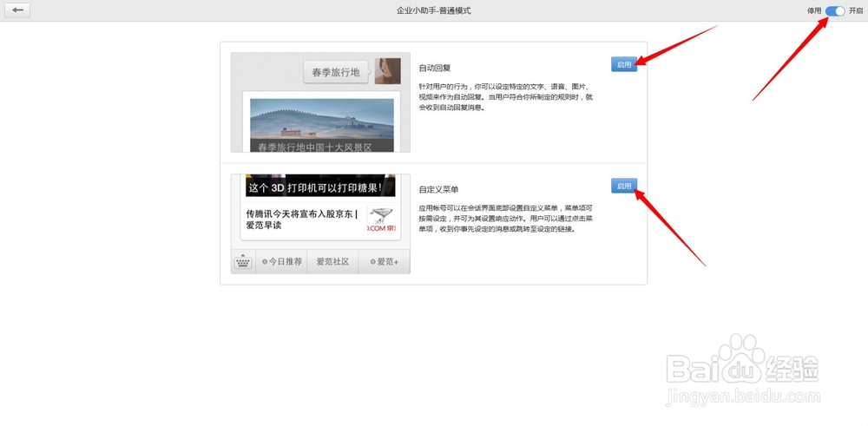The height and width of the screenshot is (426, 868).
Task: Click the 自定义菜单 heading
Action: pos(438,189)
